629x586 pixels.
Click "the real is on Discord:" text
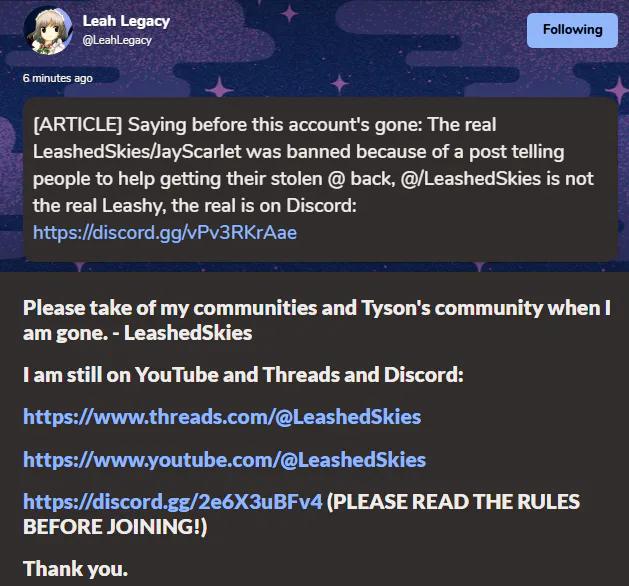click(x=264, y=206)
